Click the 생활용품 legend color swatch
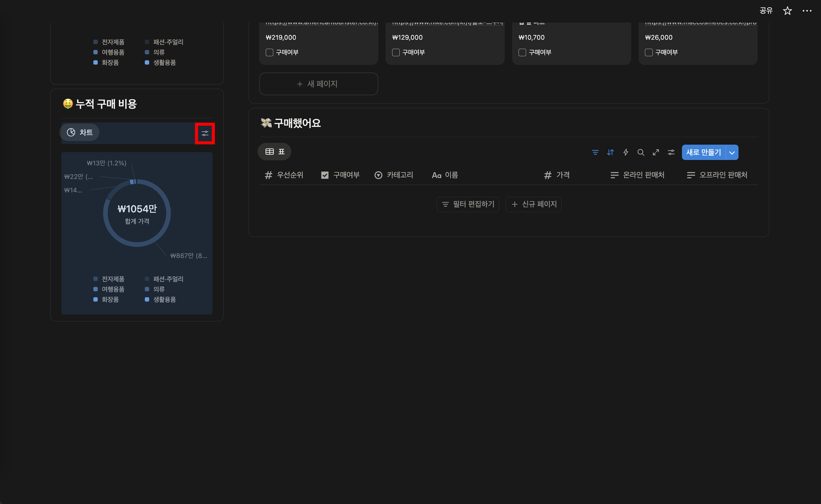This screenshot has height=504, width=821. 147,299
